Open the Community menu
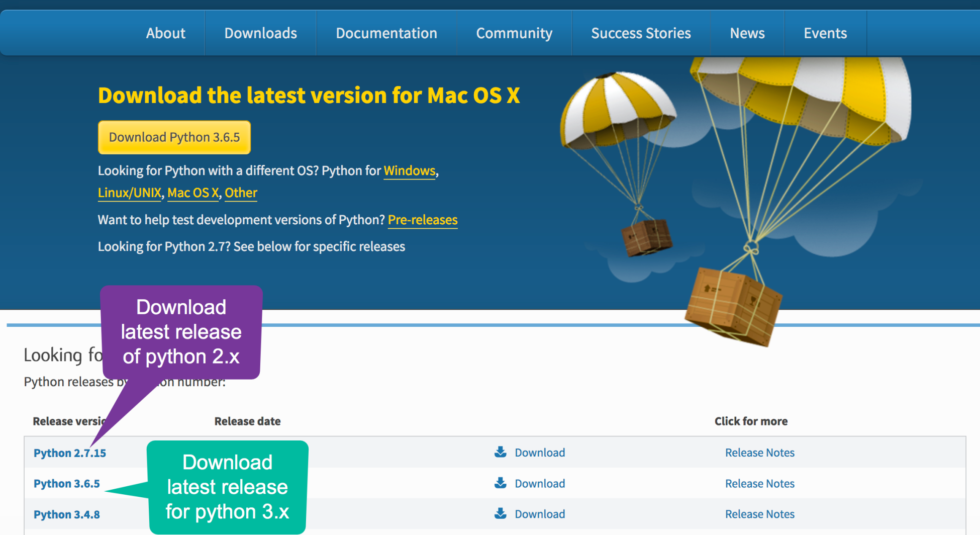980x535 pixels. coord(514,33)
